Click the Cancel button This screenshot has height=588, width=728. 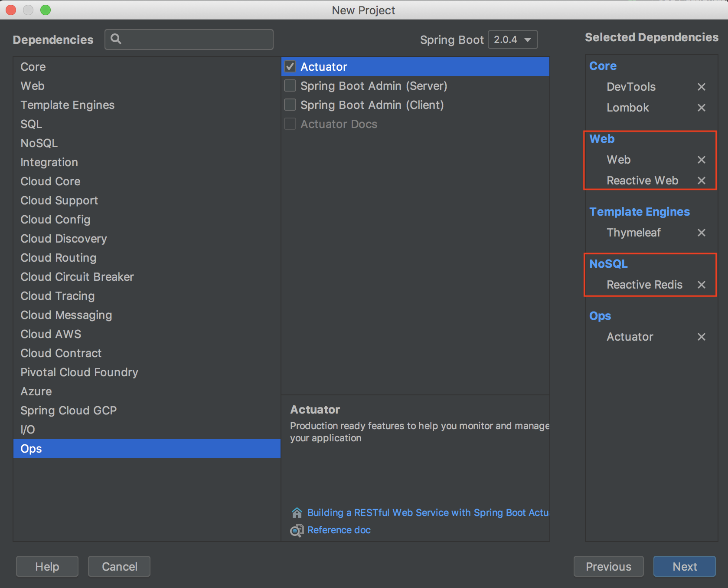coord(119,566)
